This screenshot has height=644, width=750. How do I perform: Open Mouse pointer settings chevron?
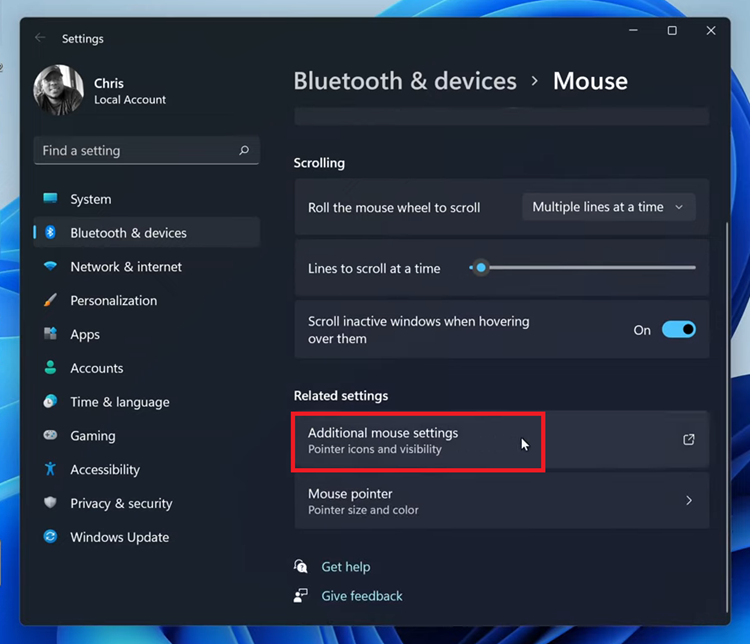[689, 500]
